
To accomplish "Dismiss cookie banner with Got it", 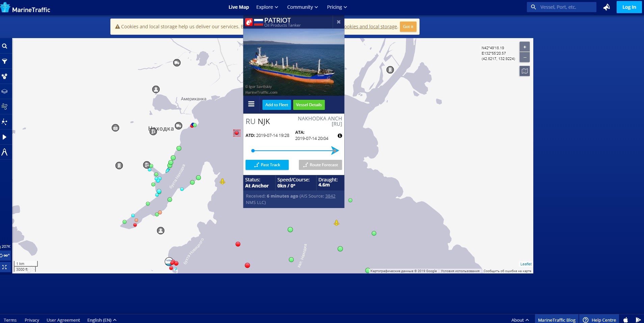I will point(408,27).
